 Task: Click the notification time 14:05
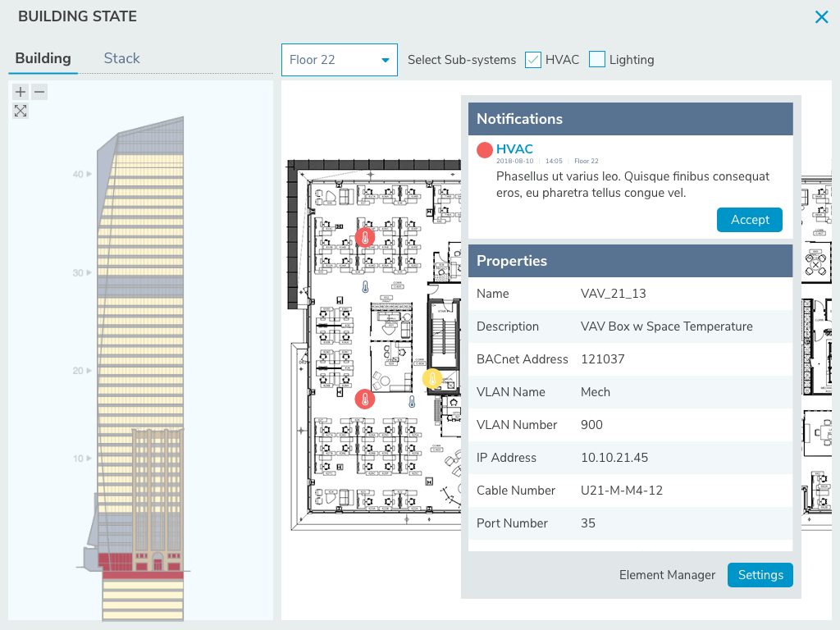(554, 162)
